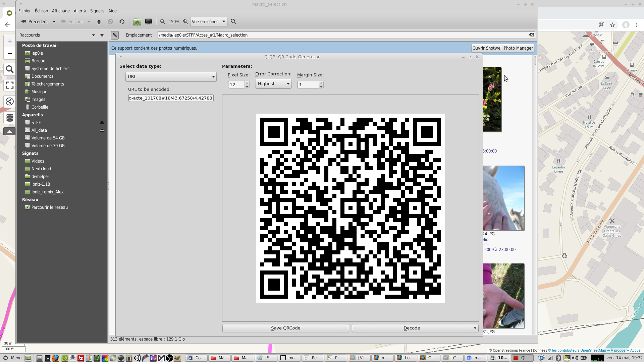The height and width of the screenshot is (362, 644).
Task: Expand the Error Correction Highest dropdown
Action: click(273, 84)
